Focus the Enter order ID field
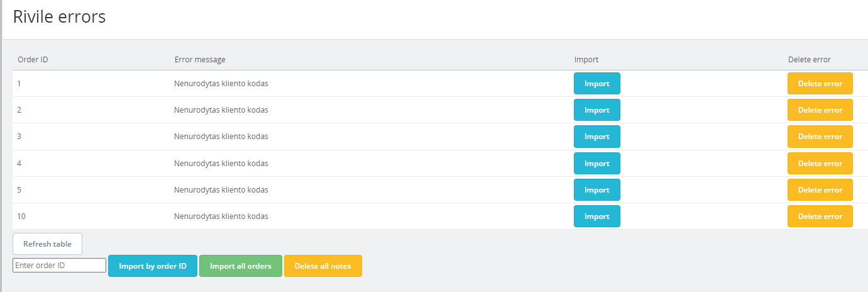This screenshot has height=292, width=868. (x=59, y=266)
